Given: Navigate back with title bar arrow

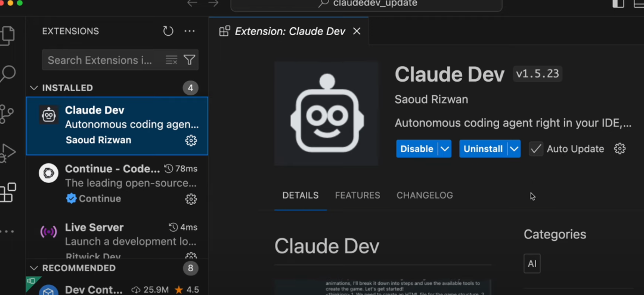Looking at the screenshot, I should (x=192, y=4).
